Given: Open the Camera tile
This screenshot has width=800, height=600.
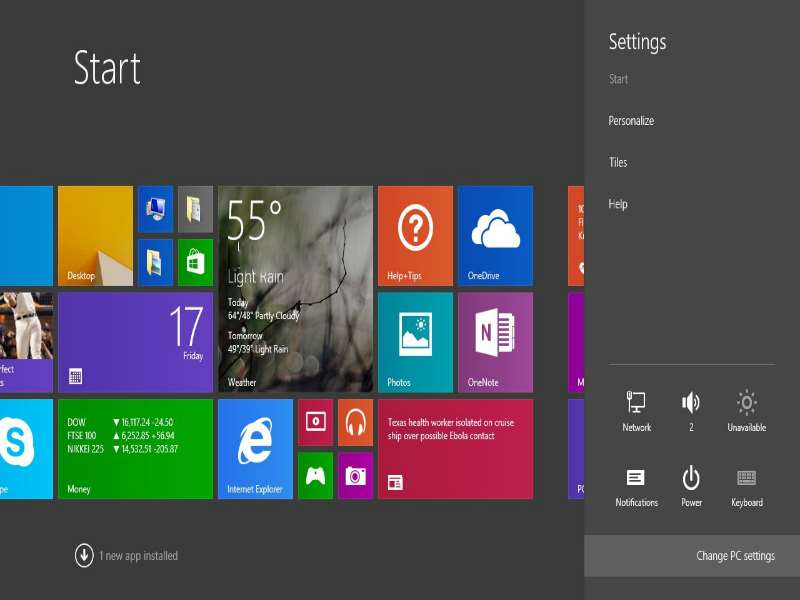Looking at the screenshot, I should click(x=355, y=475).
